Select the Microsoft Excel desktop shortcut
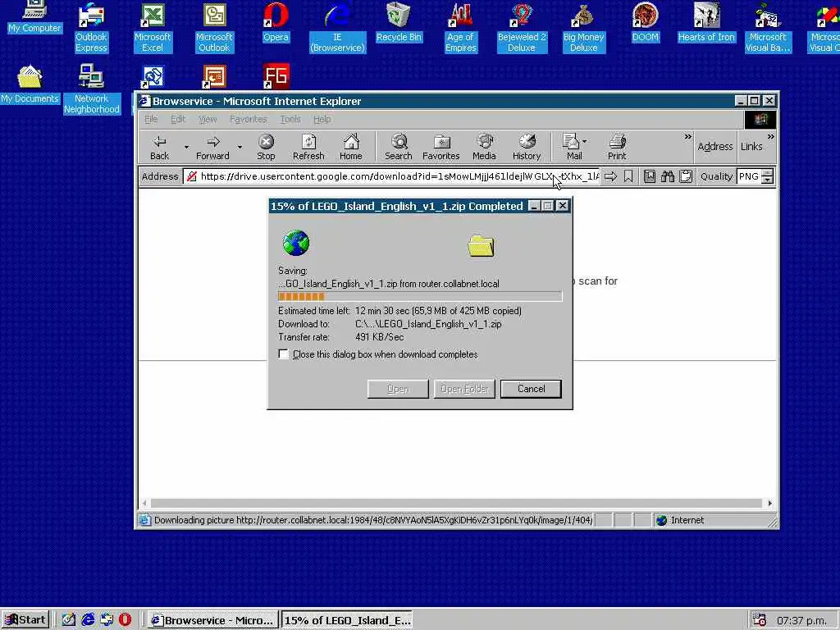This screenshot has width=840, height=630. (x=152, y=27)
